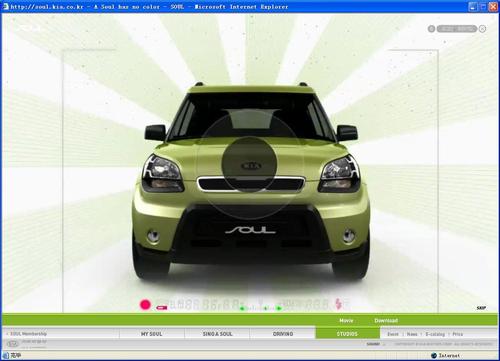Screen dimensions: 500x361
Task: Minimize the Internet Explorer window
Action: point(473,6)
